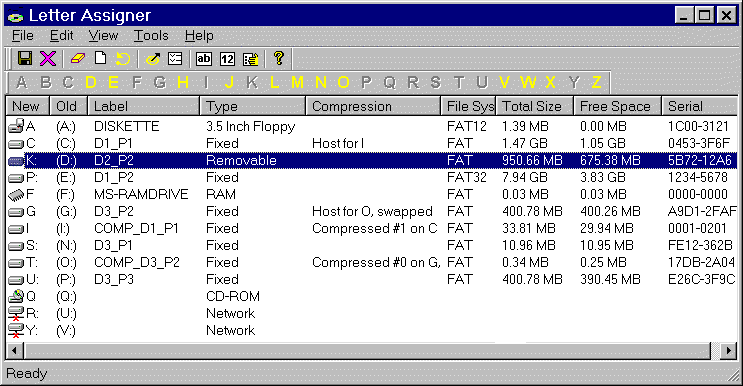Click the horizontal scrollbar left arrow

(x=15, y=351)
